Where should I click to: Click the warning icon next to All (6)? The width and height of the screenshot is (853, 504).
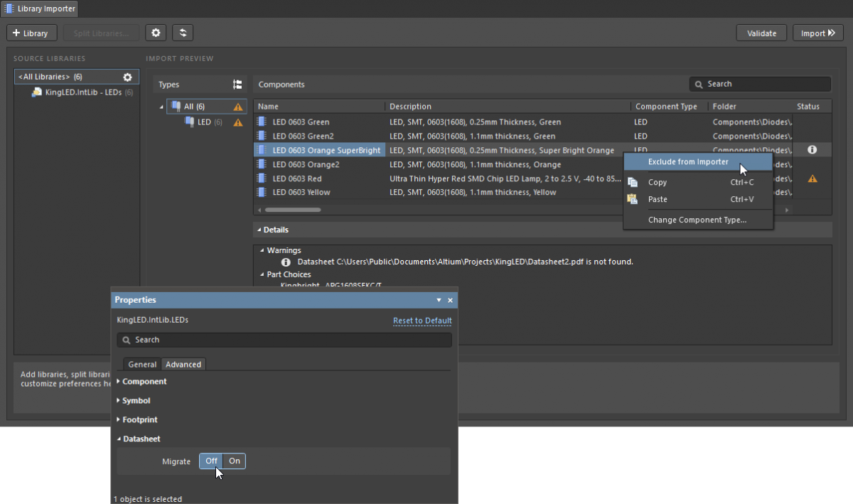238,107
